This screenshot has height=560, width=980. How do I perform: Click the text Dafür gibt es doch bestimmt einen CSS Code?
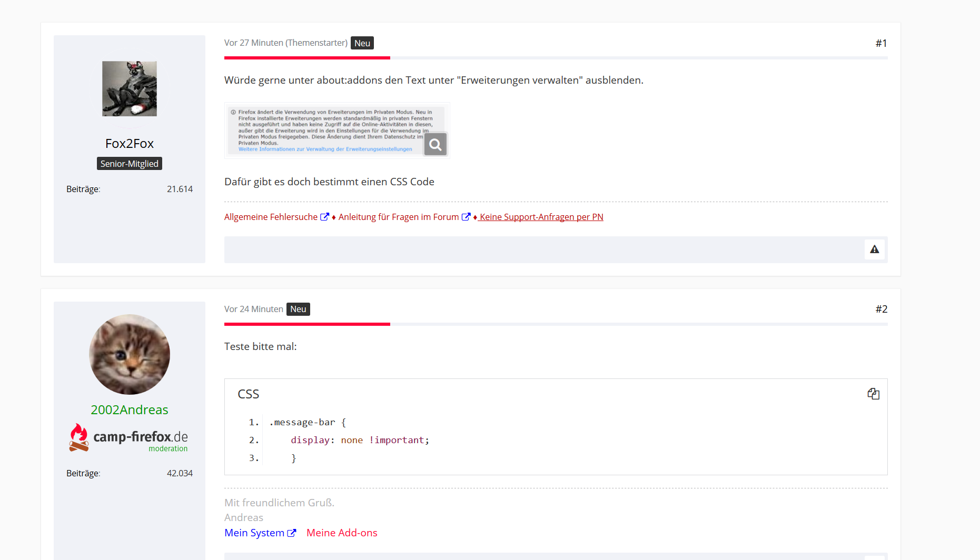pyautogui.click(x=329, y=182)
